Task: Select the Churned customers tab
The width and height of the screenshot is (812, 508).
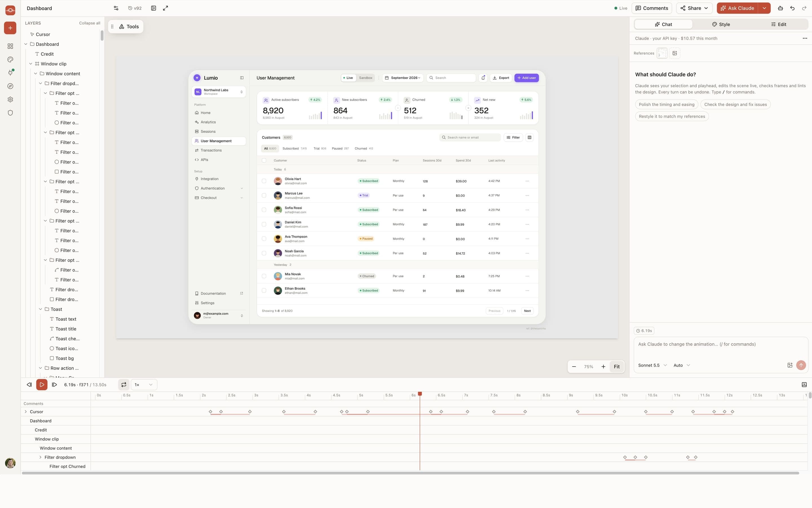Action: point(364,148)
